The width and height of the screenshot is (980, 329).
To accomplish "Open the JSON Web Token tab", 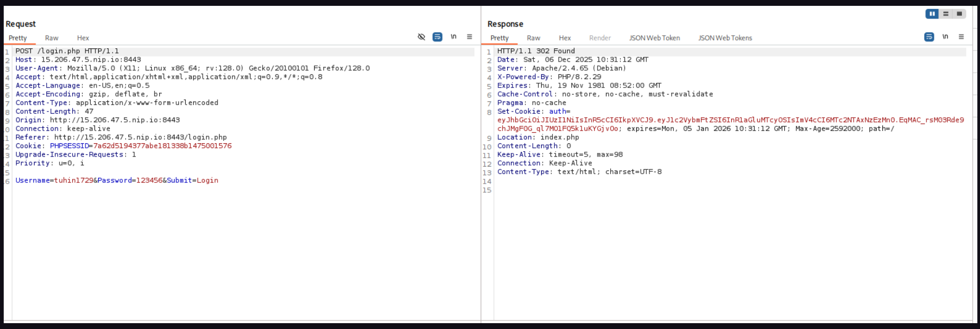I will (x=654, y=38).
